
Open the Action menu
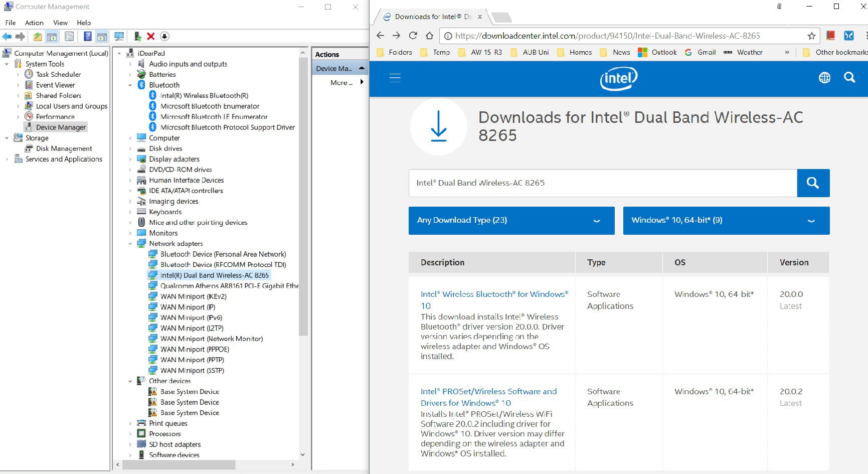[x=34, y=23]
